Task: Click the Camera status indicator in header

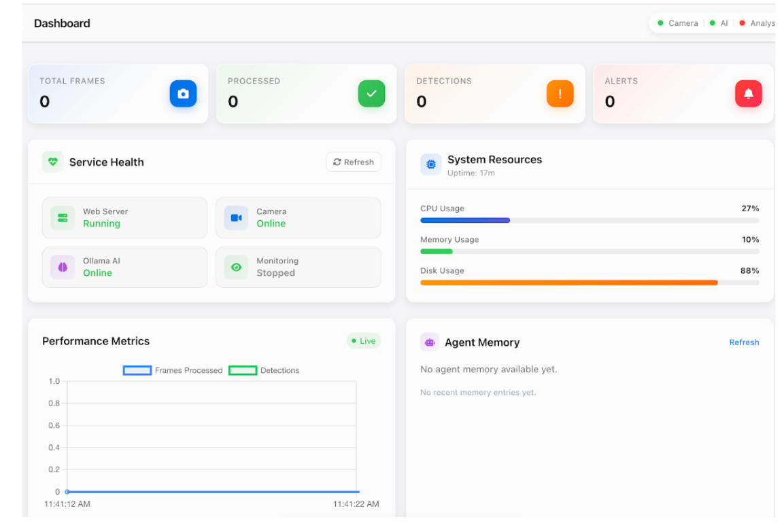Action: tap(677, 23)
